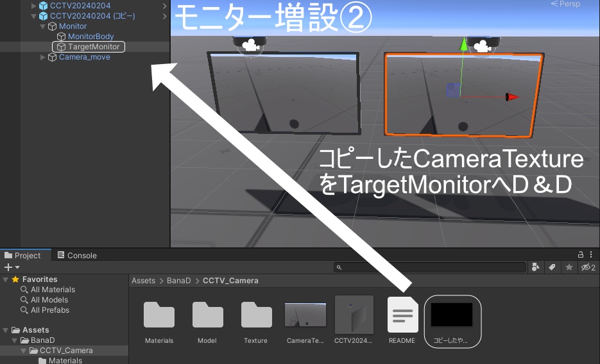This screenshot has width=600, height=364.
Task: Collapse the BanaD folder in tree
Action: click(15, 340)
